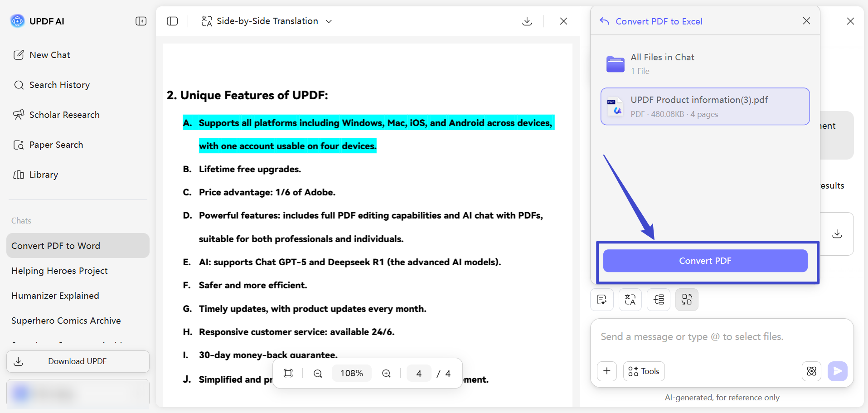868x413 pixels.
Task: Zoom out of the document
Action: (318, 373)
